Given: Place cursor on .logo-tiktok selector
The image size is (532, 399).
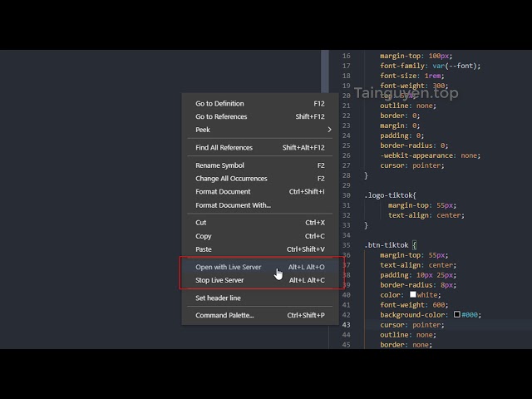Looking at the screenshot, I should point(390,195).
